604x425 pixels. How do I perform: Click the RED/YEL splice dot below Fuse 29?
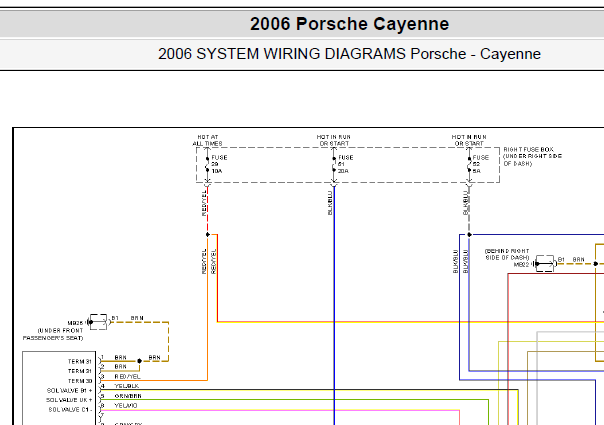click(208, 234)
